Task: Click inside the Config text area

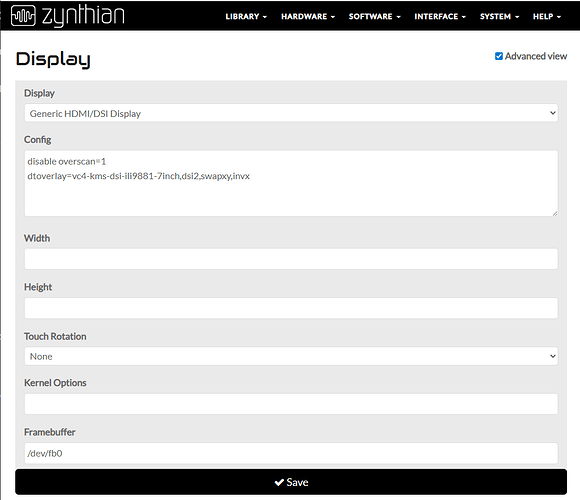Action: point(291,183)
